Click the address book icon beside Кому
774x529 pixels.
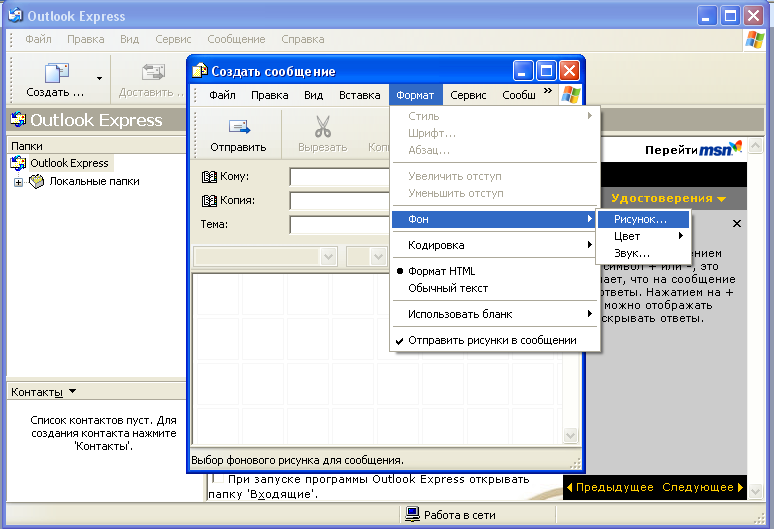pos(209,177)
